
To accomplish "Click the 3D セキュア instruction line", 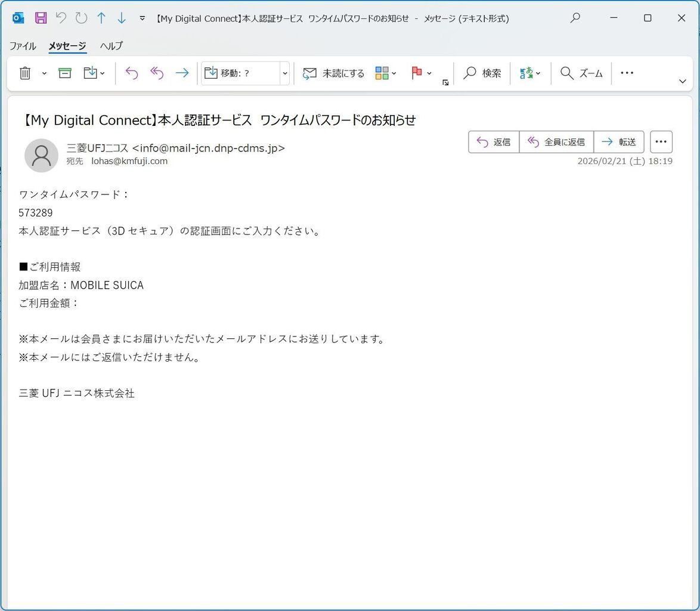I will 170,230.
